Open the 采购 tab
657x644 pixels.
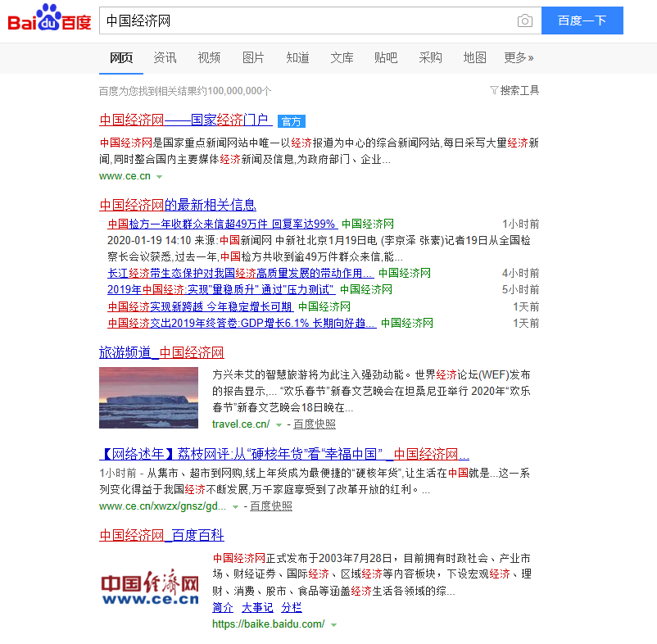coord(430,57)
